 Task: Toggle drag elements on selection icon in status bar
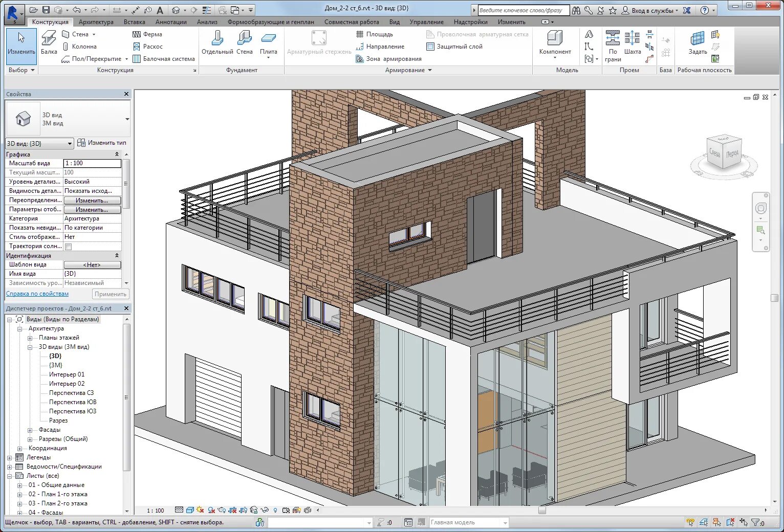pyautogui.click(x=744, y=522)
